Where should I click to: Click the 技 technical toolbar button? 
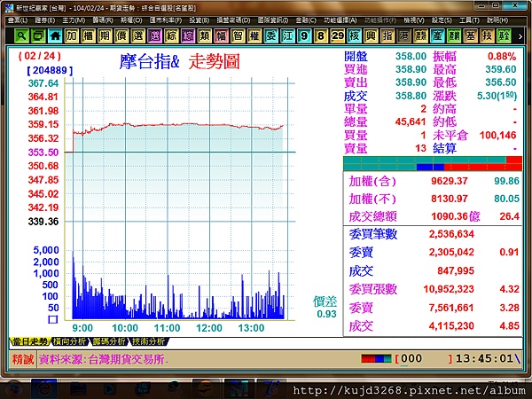tap(487, 35)
